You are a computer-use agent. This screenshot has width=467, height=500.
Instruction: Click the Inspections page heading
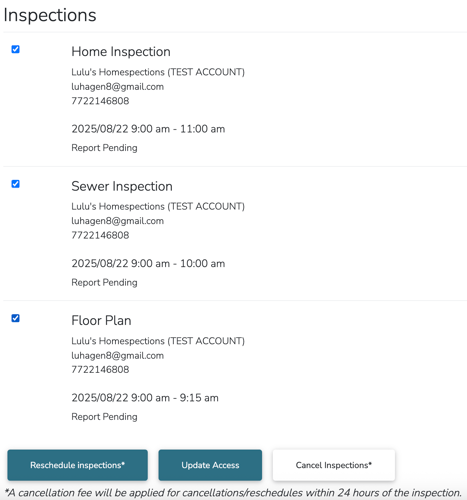50,15
